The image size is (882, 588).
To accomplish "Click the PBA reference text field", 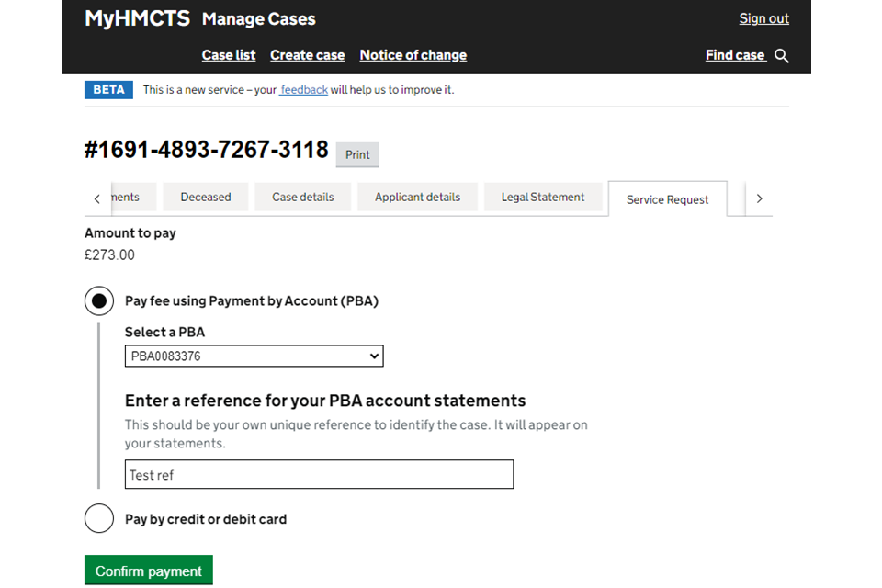I will click(x=319, y=475).
